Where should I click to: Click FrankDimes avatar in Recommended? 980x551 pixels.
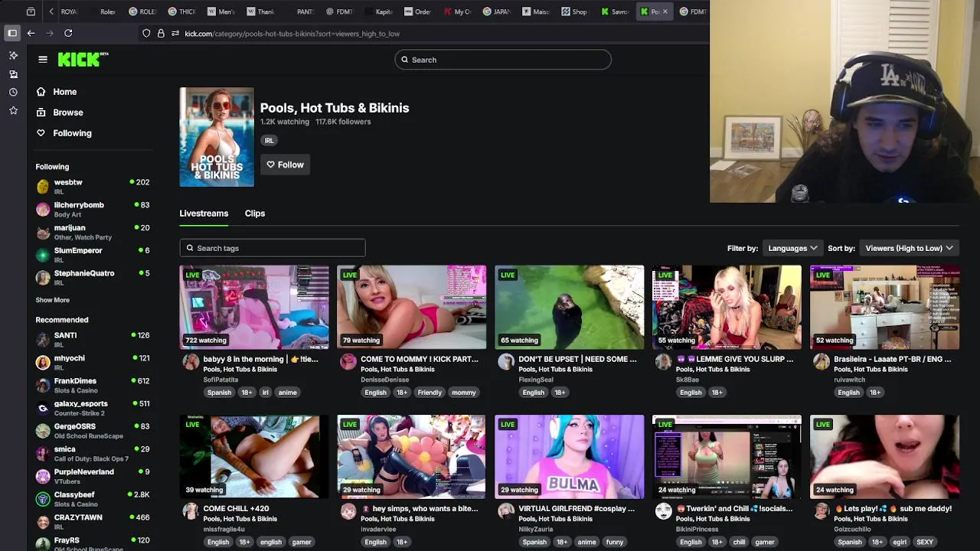pos(43,385)
